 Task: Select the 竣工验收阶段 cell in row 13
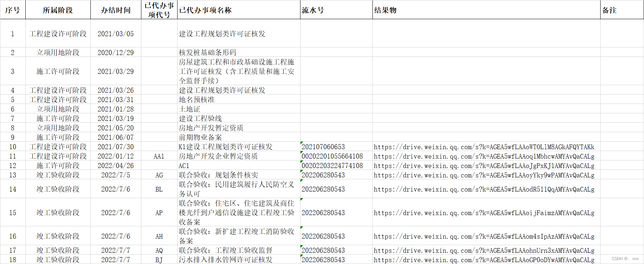pyautogui.click(x=58, y=175)
